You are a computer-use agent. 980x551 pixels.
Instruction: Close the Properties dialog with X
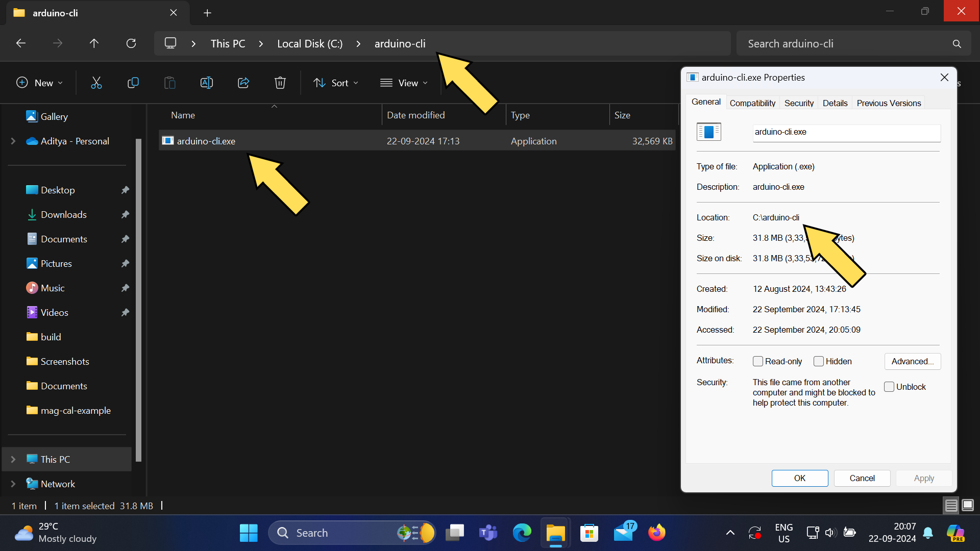point(944,78)
